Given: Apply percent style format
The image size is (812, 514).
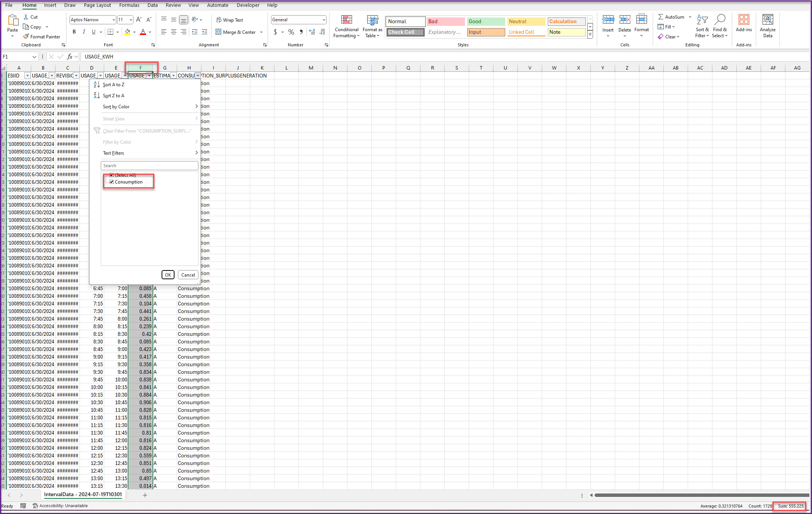Looking at the screenshot, I should [x=291, y=32].
